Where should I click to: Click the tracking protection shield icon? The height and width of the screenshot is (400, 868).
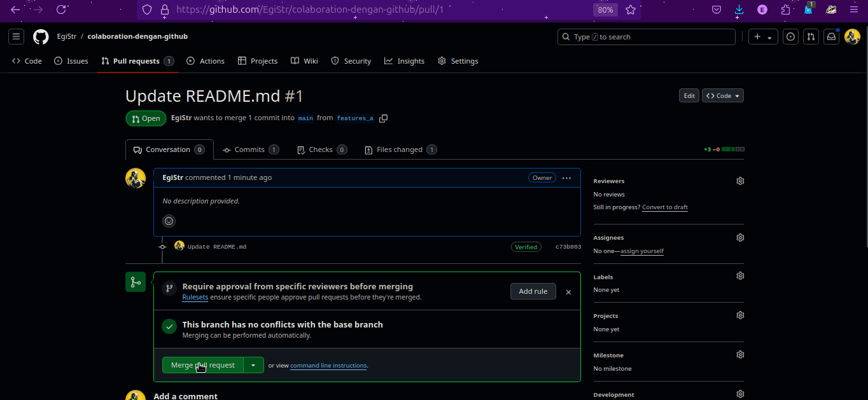[x=147, y=10]
